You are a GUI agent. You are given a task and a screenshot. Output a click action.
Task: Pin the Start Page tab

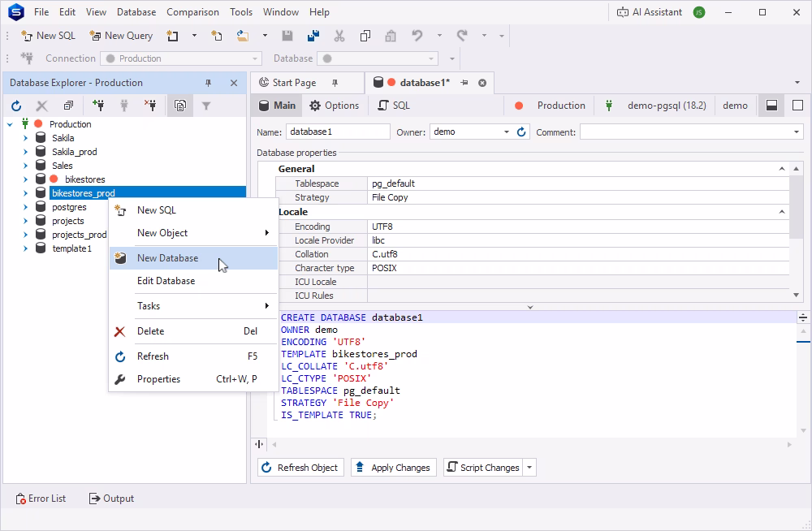(x=335, y=83)
